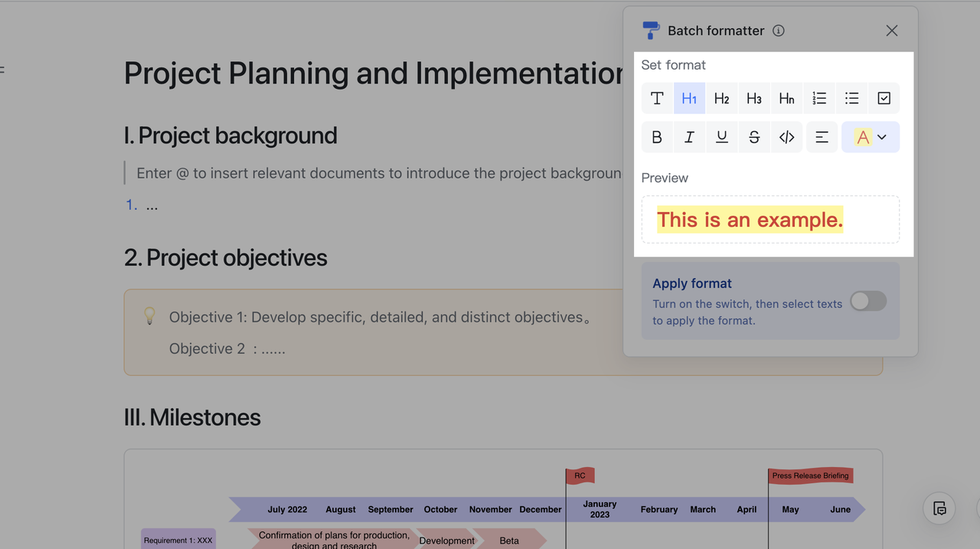Choose the numbered list format
Screen dimensions: 980x549
coord(819,98)
